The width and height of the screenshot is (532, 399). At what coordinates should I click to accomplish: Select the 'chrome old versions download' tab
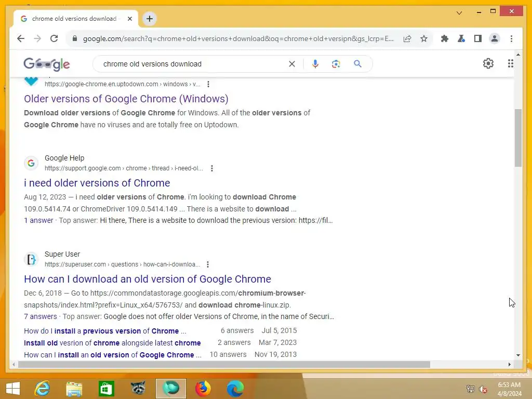coord(76,19)
